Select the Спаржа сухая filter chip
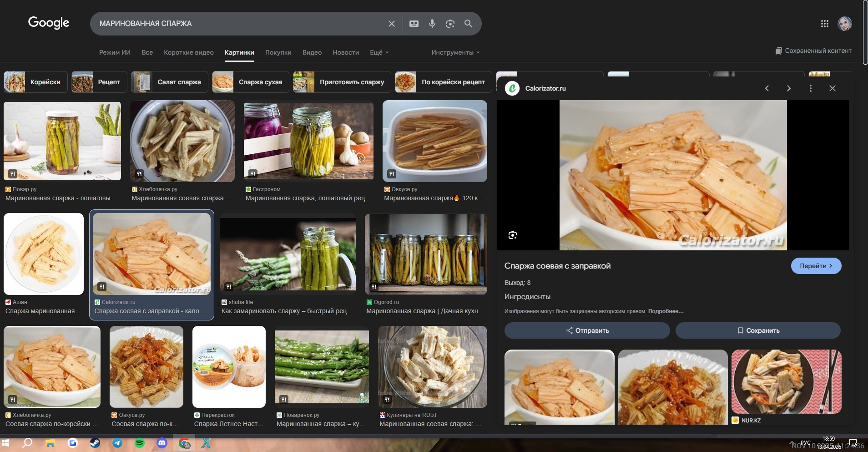Viewport: 868px width, 452px height. 251,82
